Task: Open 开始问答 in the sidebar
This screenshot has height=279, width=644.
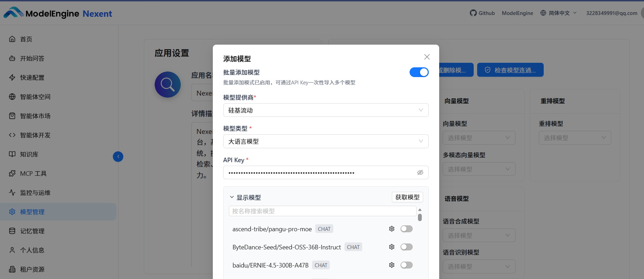Action: 58,58
